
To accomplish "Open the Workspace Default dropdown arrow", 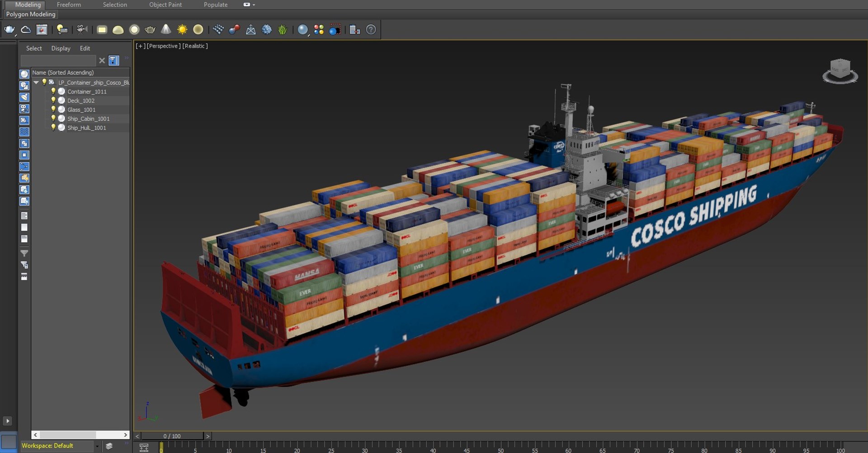I will pos(97,446).
